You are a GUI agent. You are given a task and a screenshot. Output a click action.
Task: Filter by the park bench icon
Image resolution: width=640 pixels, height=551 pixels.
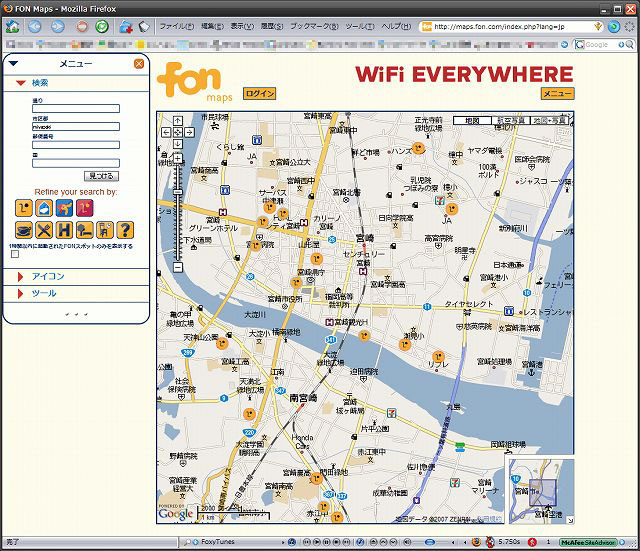[x=84, y=230]
